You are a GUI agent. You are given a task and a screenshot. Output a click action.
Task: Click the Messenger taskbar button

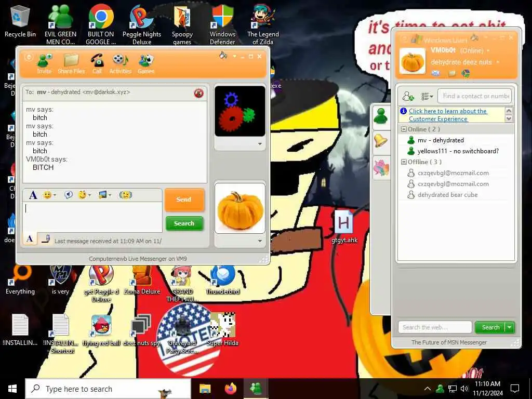[x=256, y=389]
